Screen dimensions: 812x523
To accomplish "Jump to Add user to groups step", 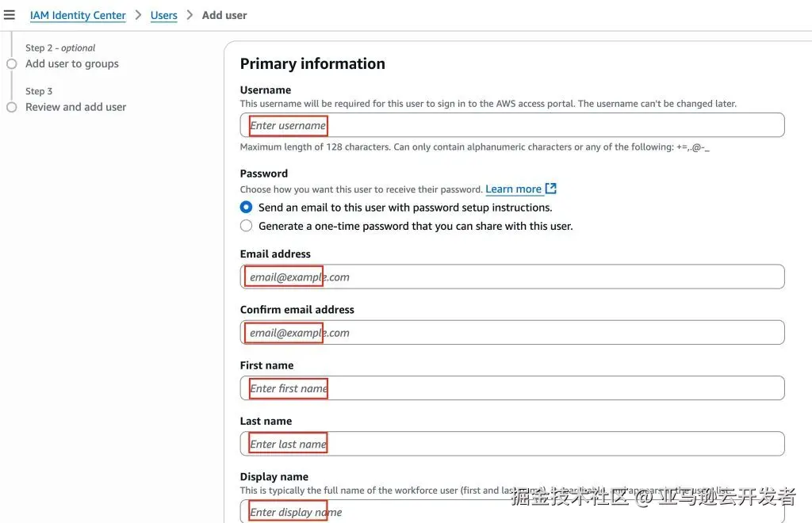I will (x=72, y=64).
